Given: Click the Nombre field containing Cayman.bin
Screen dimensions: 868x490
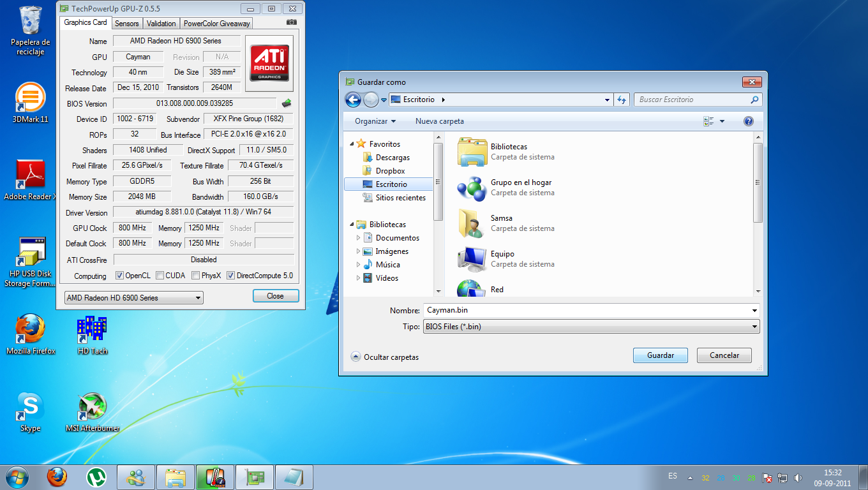Looking at the screenshot, I should [587, 311].
